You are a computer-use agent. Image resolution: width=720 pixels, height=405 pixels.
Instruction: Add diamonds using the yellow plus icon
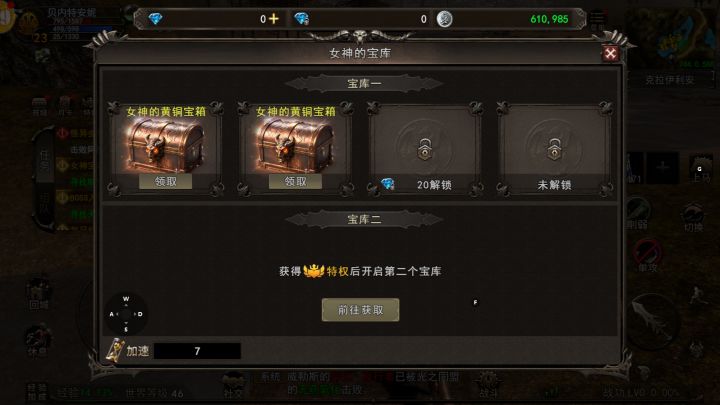[274, 19]
